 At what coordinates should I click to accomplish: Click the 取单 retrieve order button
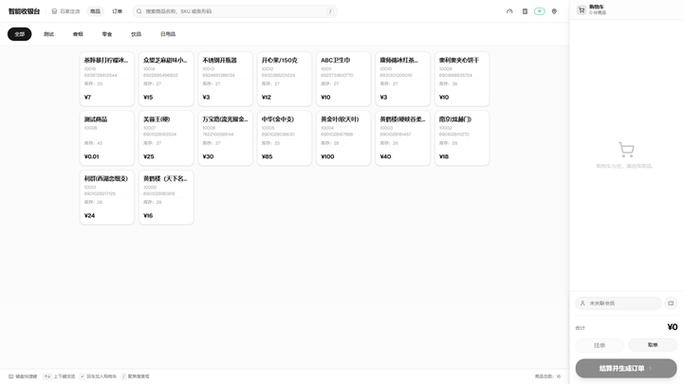[653, 345]
